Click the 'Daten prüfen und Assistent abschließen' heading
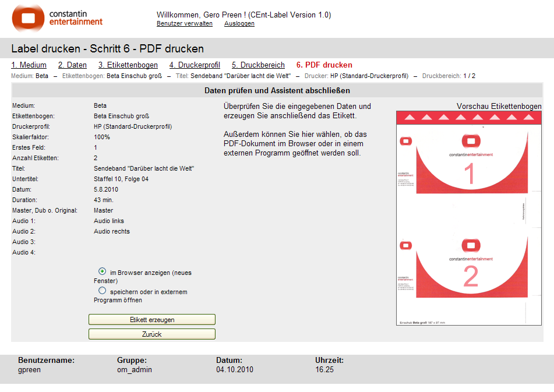The image size is (554, 392). [277, 91]
